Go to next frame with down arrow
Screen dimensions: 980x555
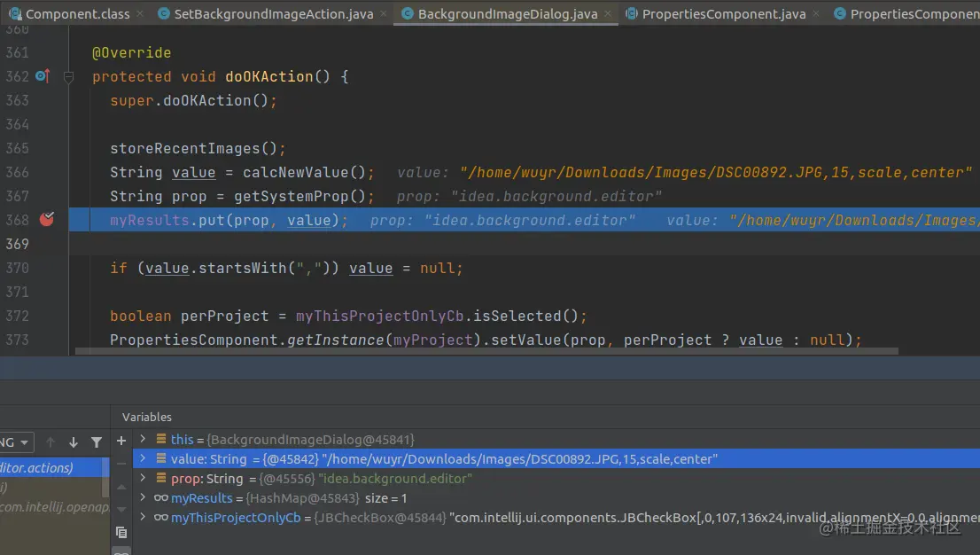[x=74, y=442]
